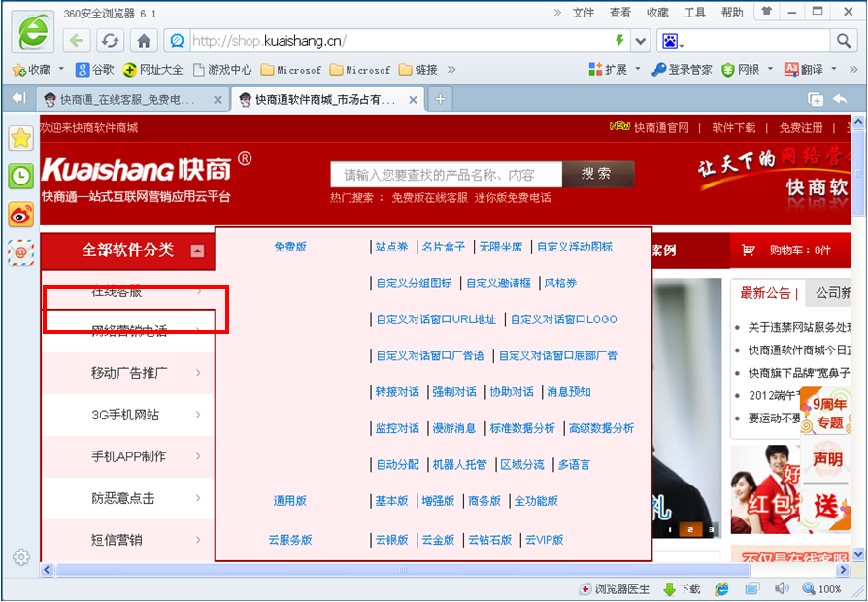Close the 快商通软件商城 tab
868x602 pixels.
[x=413, y=100]
